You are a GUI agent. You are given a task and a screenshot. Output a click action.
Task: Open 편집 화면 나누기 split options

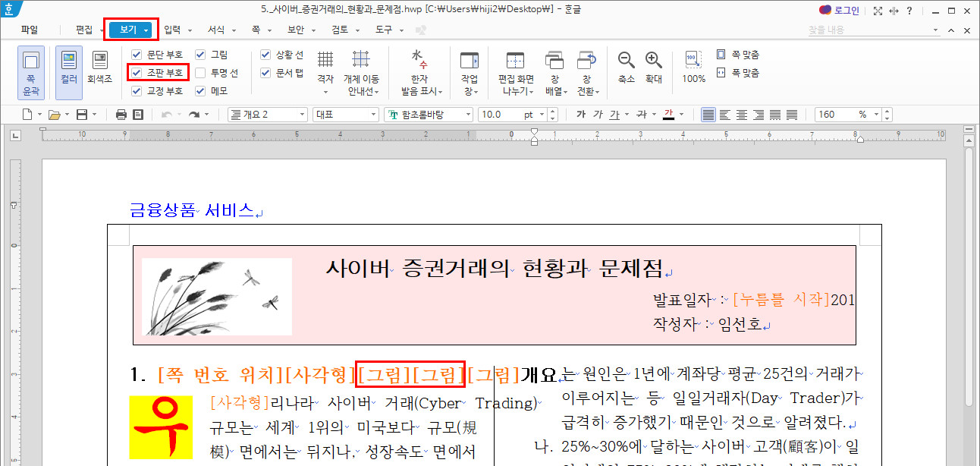point(516,73)
